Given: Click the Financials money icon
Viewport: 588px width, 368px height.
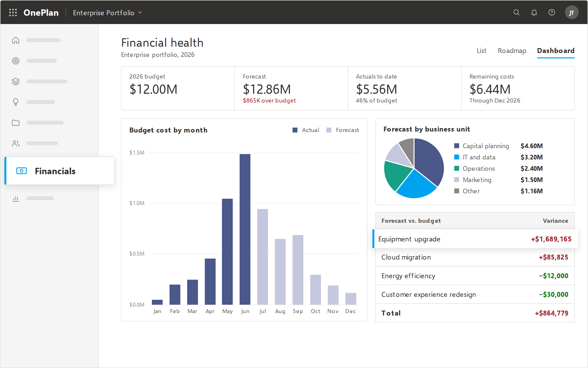Looking at the screenshot, I should 22,171.
